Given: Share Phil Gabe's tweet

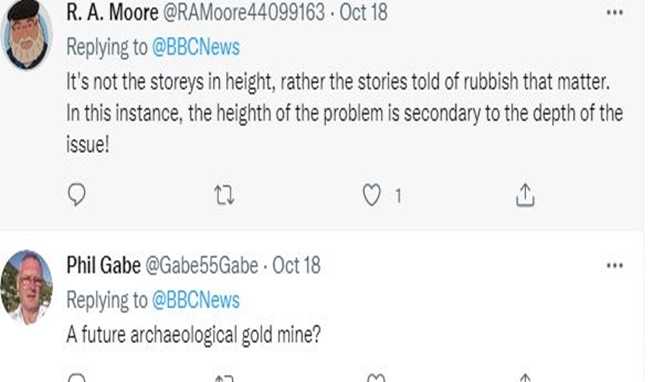Looking at the screenshot, I should (x=525, y=378).
